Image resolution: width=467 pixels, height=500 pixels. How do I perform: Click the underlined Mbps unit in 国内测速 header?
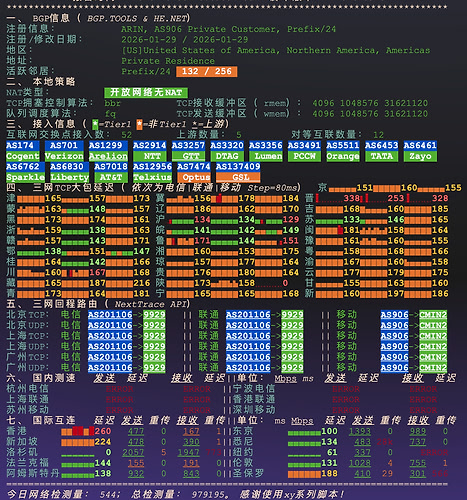coord(285,378)
